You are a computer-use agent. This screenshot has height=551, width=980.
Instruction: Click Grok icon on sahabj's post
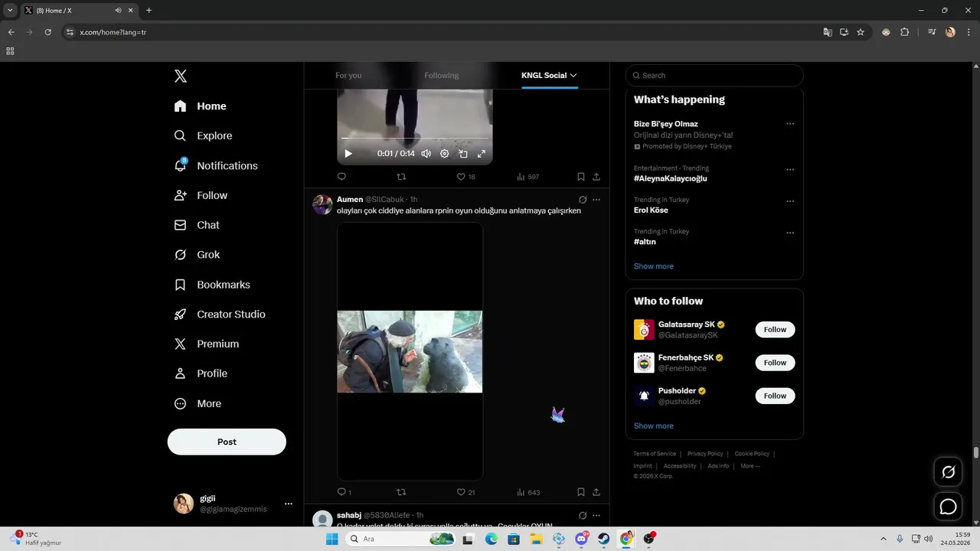pos(583,515)
